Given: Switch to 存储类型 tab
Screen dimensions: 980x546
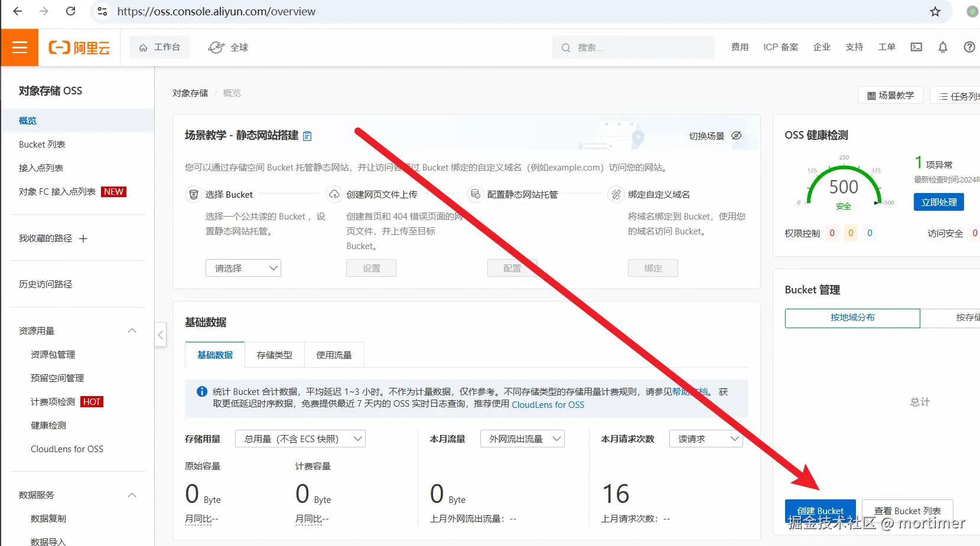Looking at the screenshot, I should pos(275,355).
